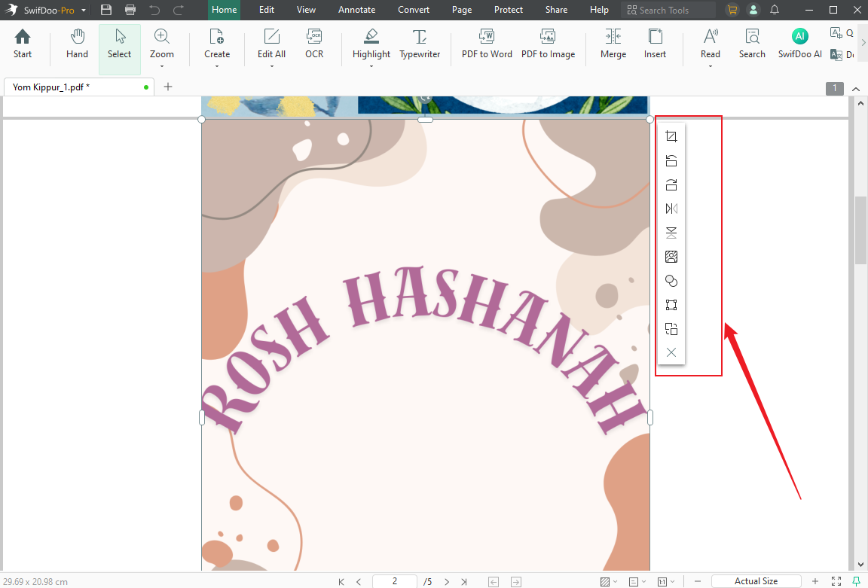Open the Typewriter tool

point(420,43)
